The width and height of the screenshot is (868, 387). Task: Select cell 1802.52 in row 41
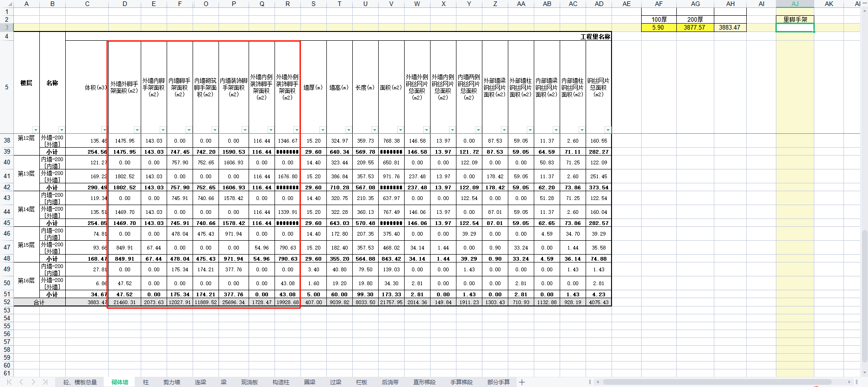(125, 176)
